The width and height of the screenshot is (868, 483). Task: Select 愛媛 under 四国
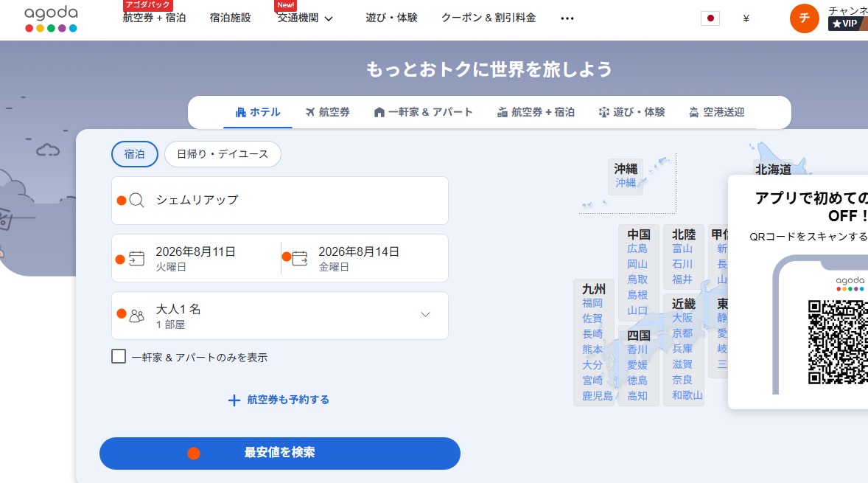637,365
